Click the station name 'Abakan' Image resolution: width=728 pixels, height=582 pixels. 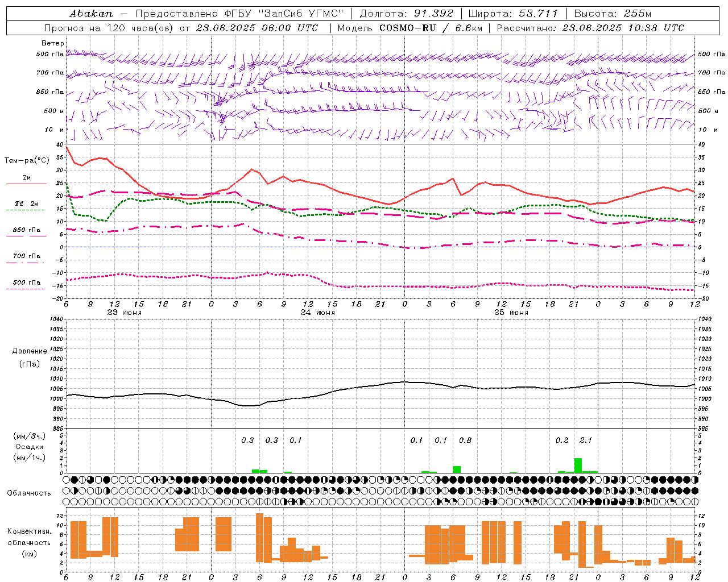coord(91,14)
